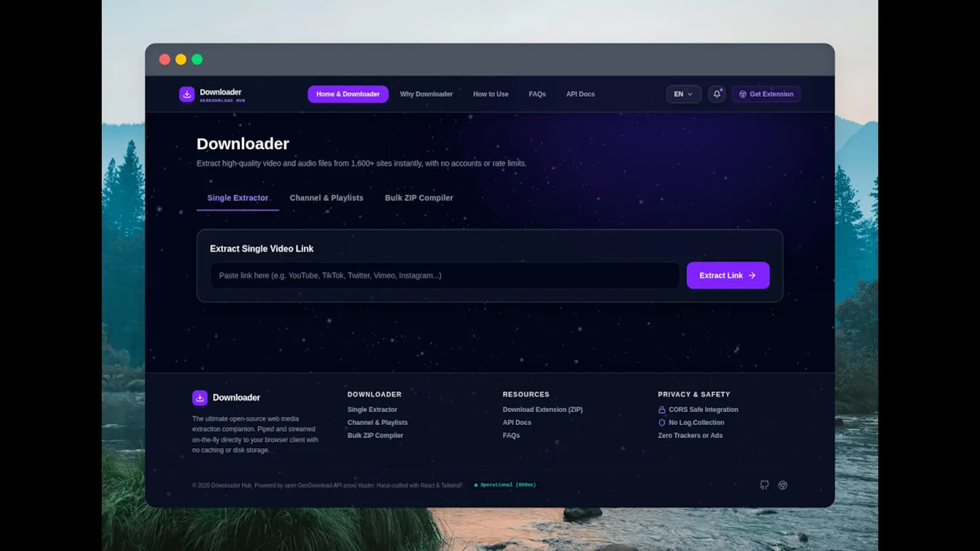Click the Downloader page title
The height and width of the screenshot is (551, 980).
coord(243,144)
